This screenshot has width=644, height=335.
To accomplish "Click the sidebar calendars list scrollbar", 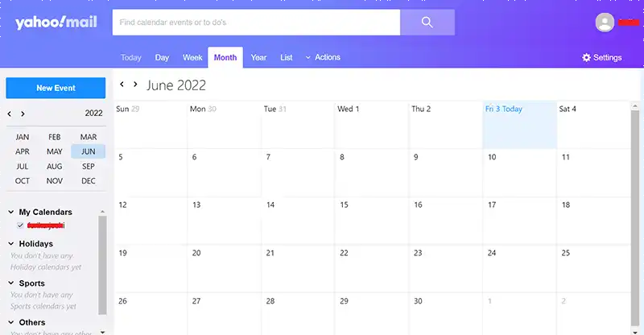I will 102,265.
